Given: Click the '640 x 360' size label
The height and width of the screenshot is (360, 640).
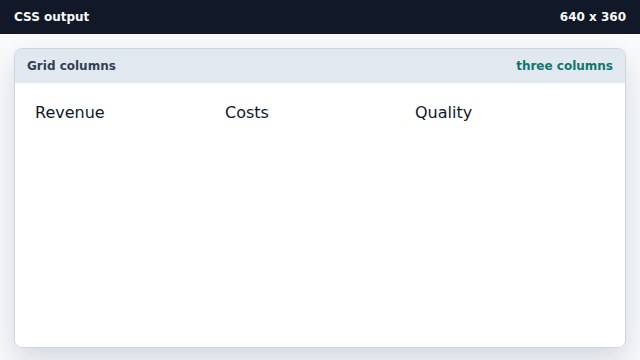Looking at the screenshot, I should click(x=593, y=17).
